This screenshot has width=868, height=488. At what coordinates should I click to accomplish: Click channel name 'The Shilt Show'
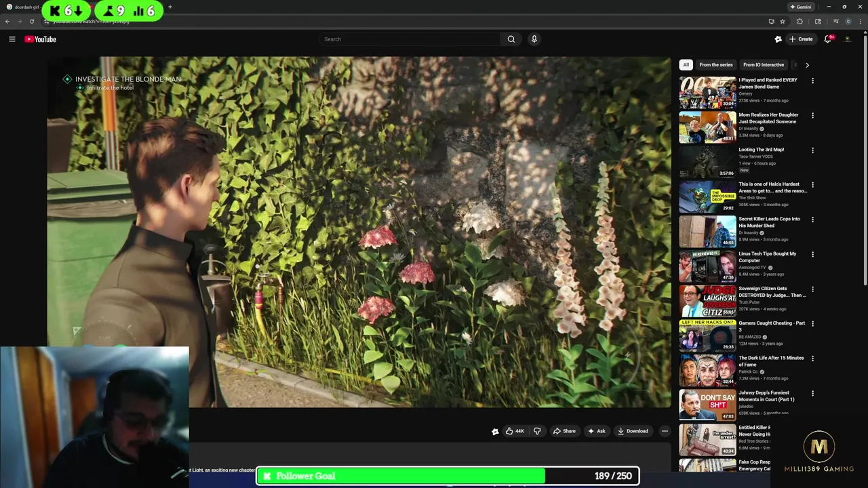point(752,198)
